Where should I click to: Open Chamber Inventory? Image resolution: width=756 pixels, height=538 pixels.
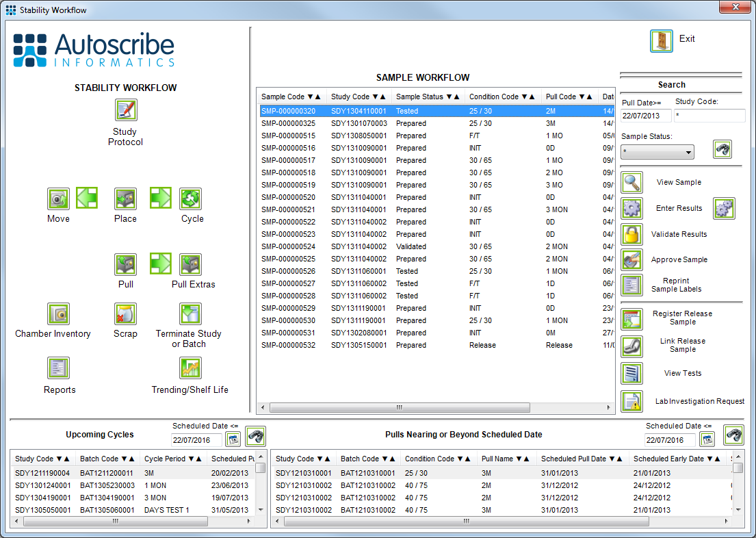click(58, 313)
